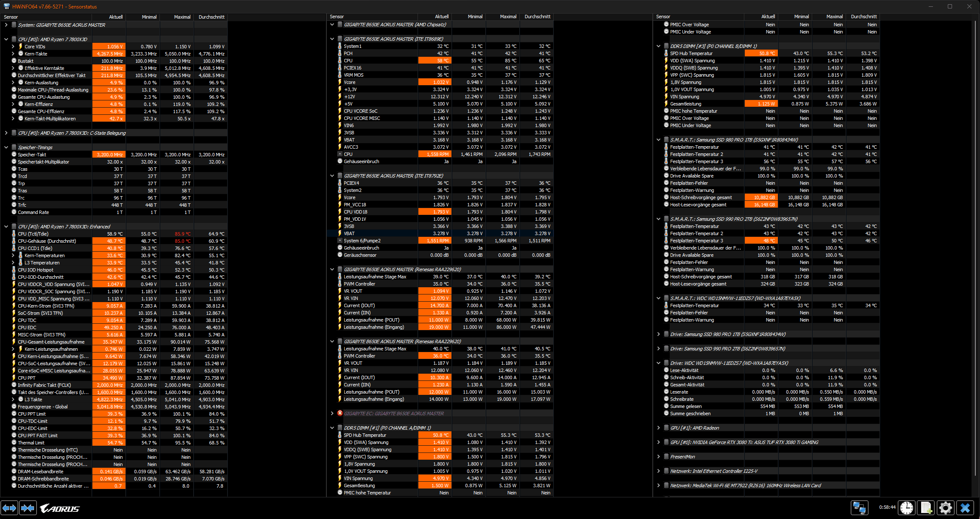The height and width of the screenshot is (519, 980).
Task: Open sensor settings gear icon
Action: (x=946, y=508)
